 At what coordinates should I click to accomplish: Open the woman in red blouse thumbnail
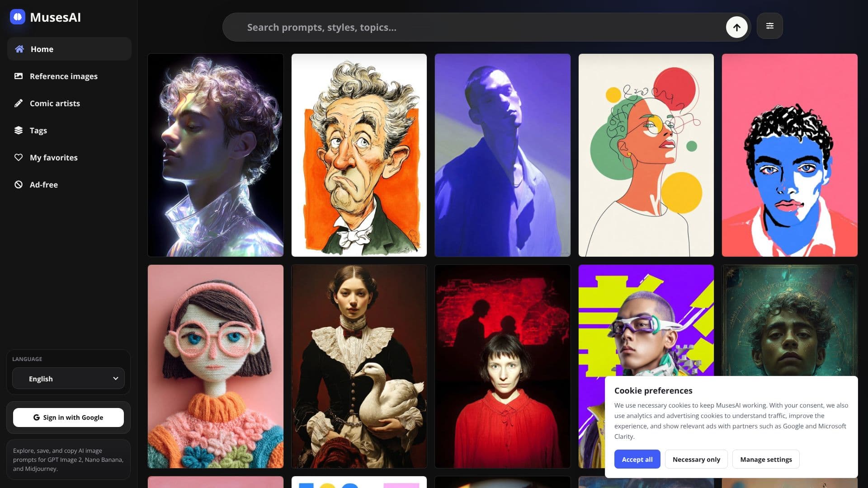502,366
